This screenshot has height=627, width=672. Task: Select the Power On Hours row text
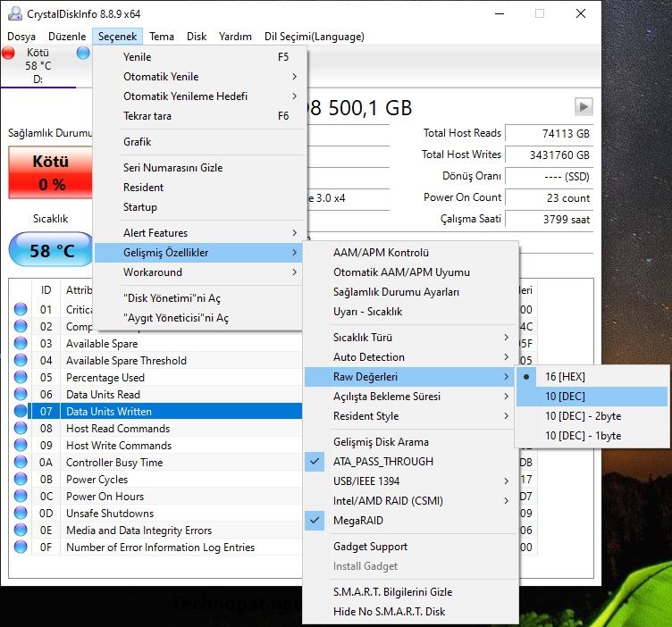click(x=105, y=497)
